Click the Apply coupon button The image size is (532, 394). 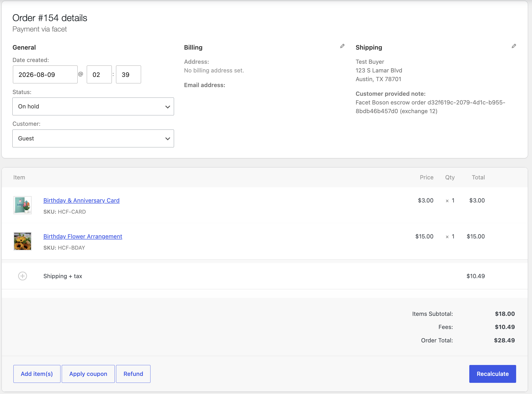88,374
